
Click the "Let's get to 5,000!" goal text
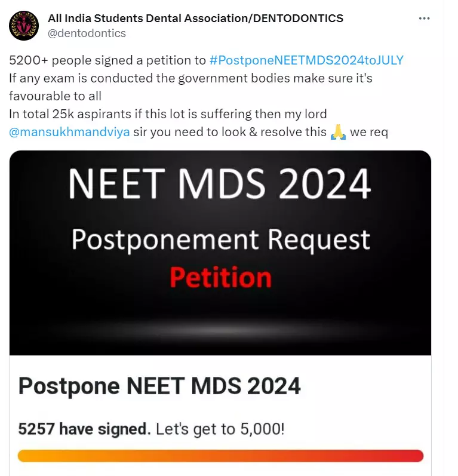tap(220, 428)
